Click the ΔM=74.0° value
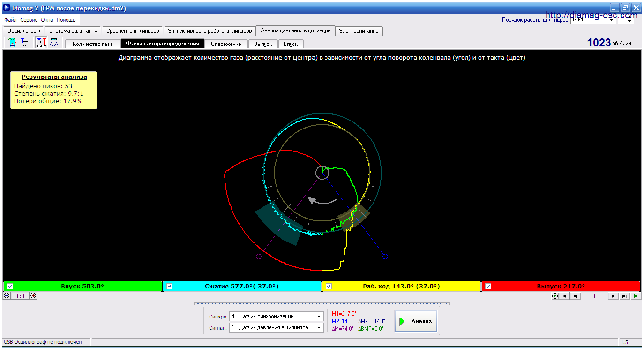Screen dimensions: 644x348 click(x=344, y=329)
